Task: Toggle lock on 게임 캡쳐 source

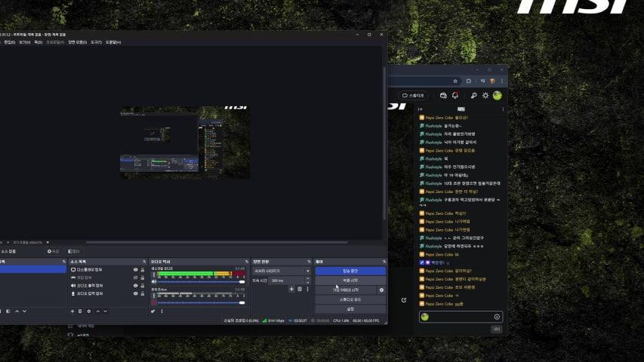Action: pyautogui.click(x=143, y=278)
